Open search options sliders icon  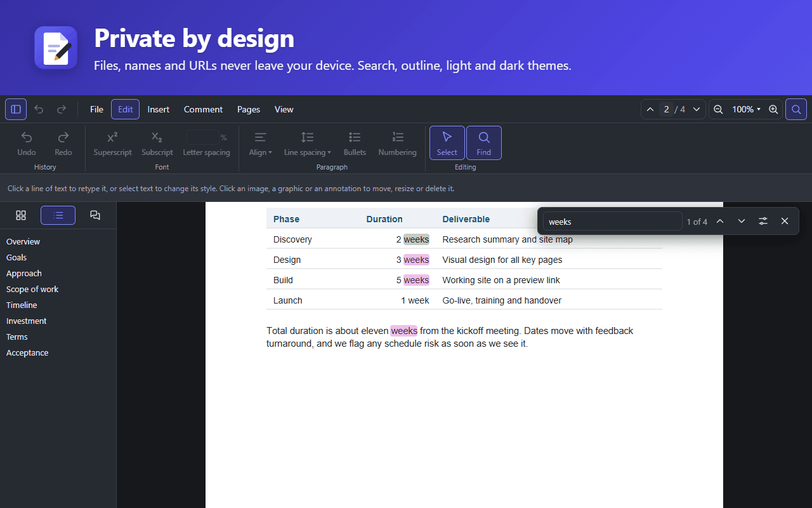coord(763,221)
